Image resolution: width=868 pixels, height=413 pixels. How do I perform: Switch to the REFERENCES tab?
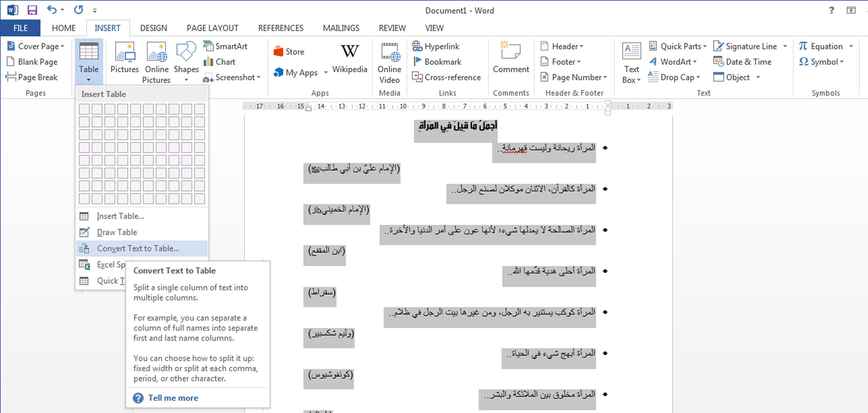281,28
